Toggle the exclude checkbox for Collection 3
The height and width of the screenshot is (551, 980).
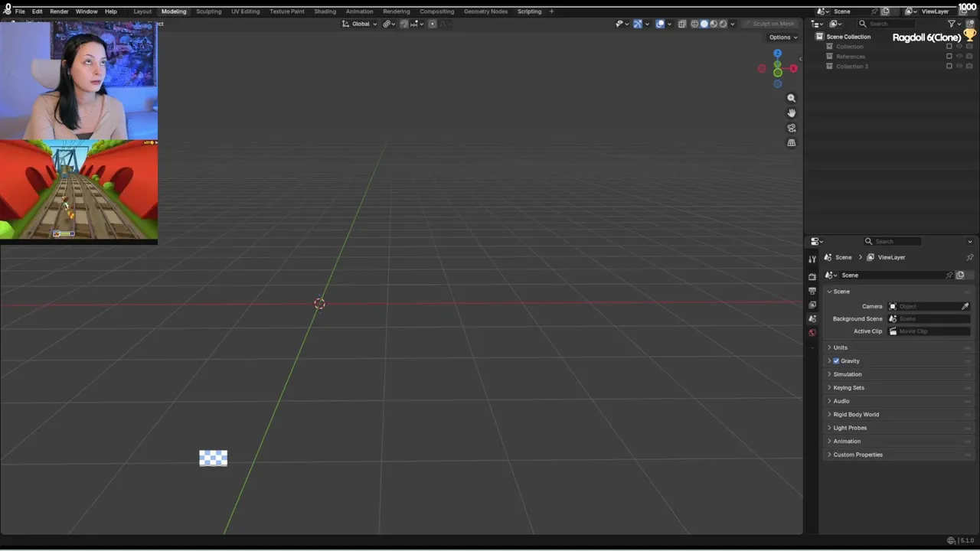click(949, 67)
